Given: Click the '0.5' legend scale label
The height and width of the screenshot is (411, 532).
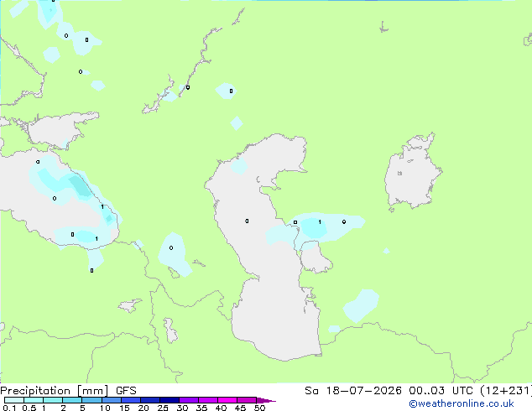Looking at the screenshot, I should (x=29, y=408).
